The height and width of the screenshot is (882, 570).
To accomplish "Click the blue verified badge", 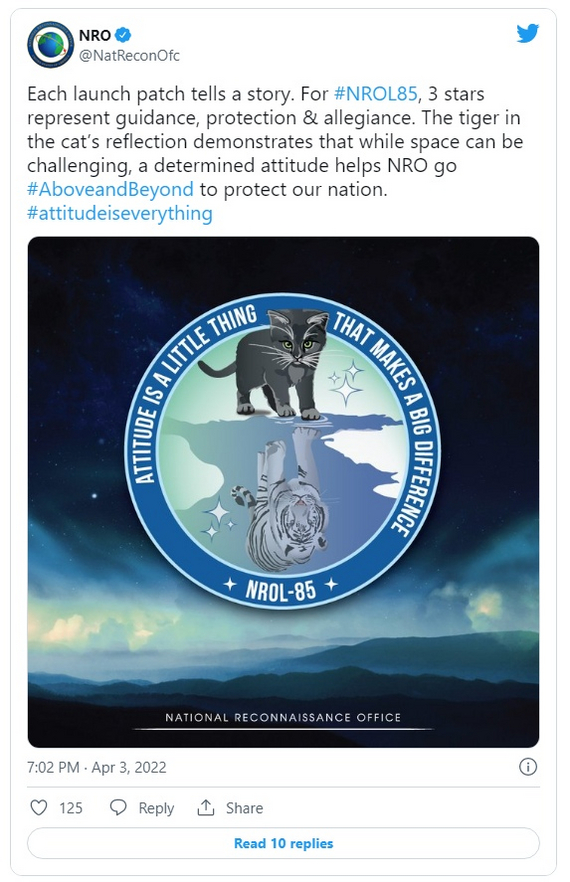I will 123,35.
